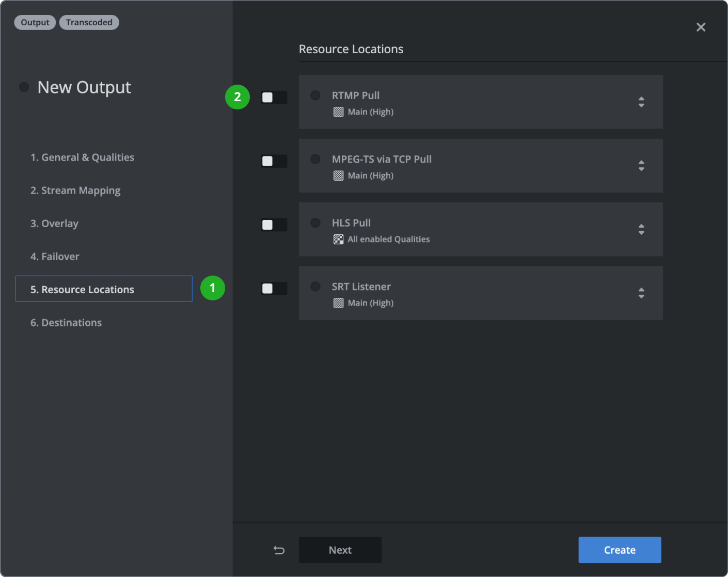728x577 pixels.
Task: Click the quality icon under RTMP Pull
Action: (x=338, y=112)
